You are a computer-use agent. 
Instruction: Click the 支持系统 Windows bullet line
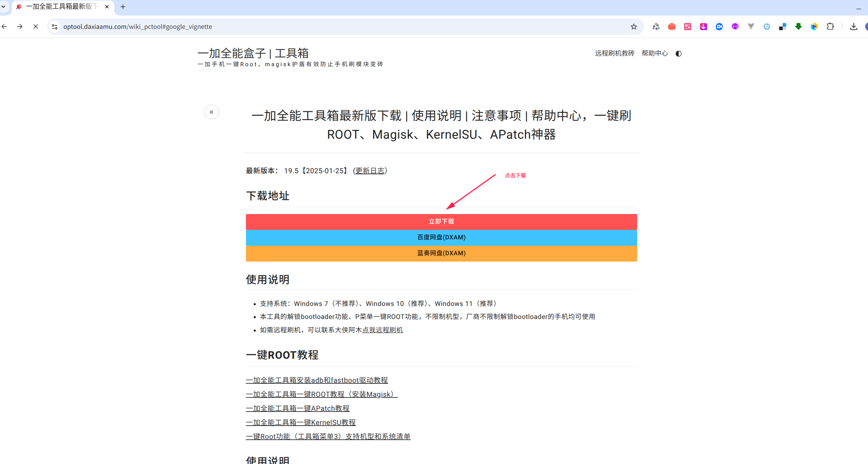pos(379,303)
